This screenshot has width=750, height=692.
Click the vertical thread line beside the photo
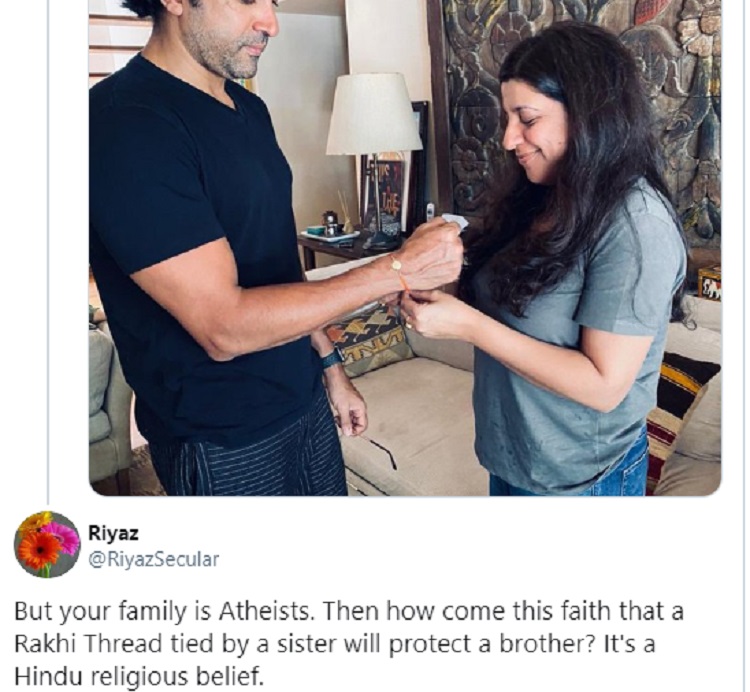[x=47, y=249]
